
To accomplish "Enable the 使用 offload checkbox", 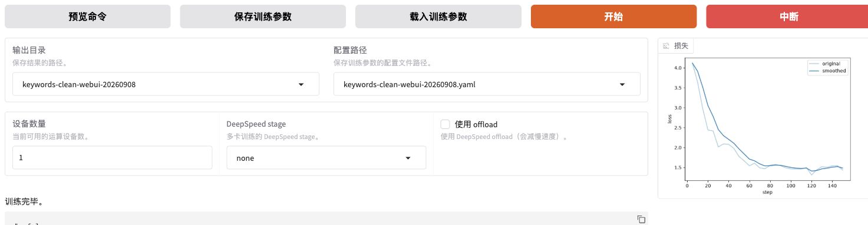I will click(x=445, y=124).
